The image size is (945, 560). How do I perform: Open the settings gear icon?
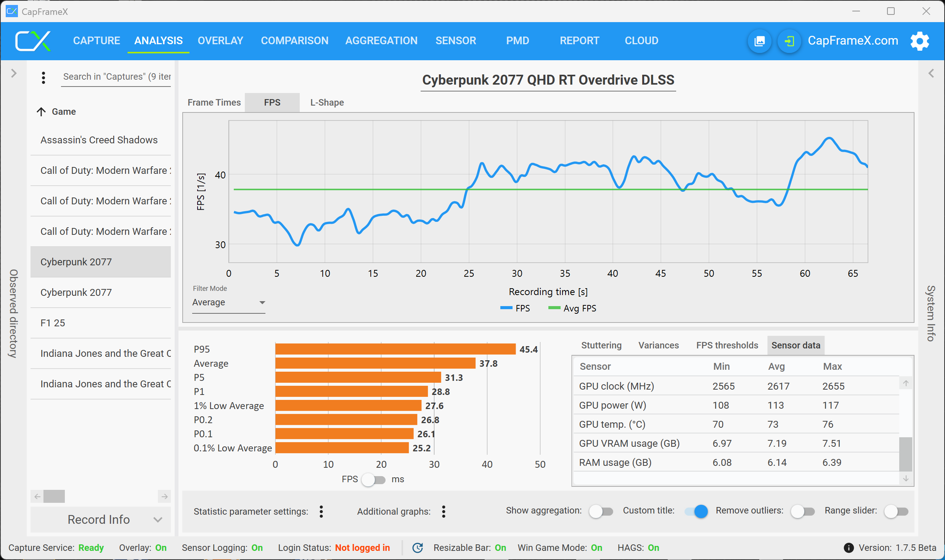919,41
